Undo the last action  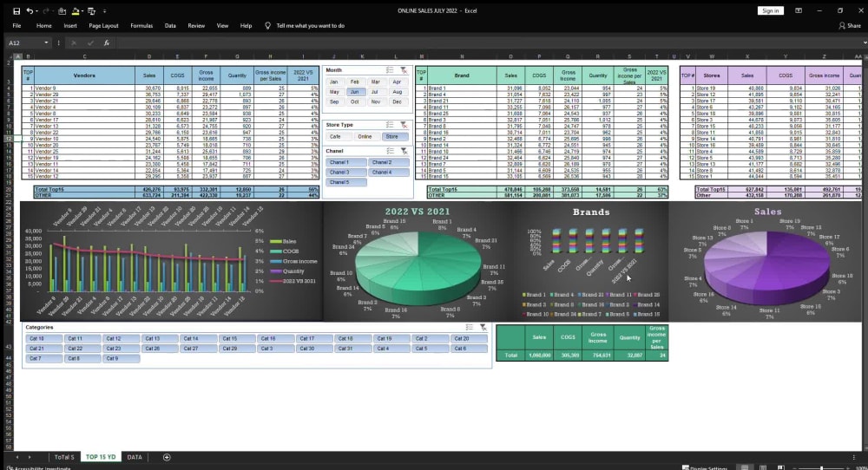(x=30, y=11)
